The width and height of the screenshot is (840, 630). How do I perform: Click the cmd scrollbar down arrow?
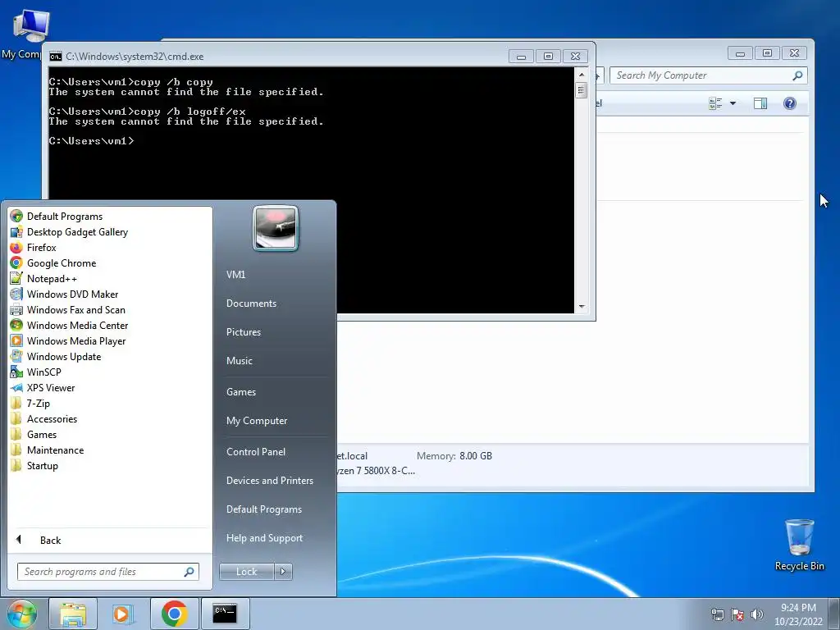582,307
